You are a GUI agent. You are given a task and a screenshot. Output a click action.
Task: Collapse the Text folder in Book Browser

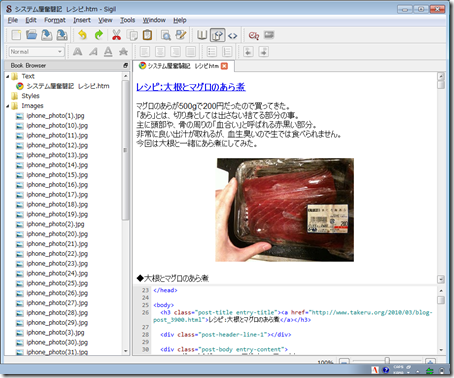coord(7,76)
